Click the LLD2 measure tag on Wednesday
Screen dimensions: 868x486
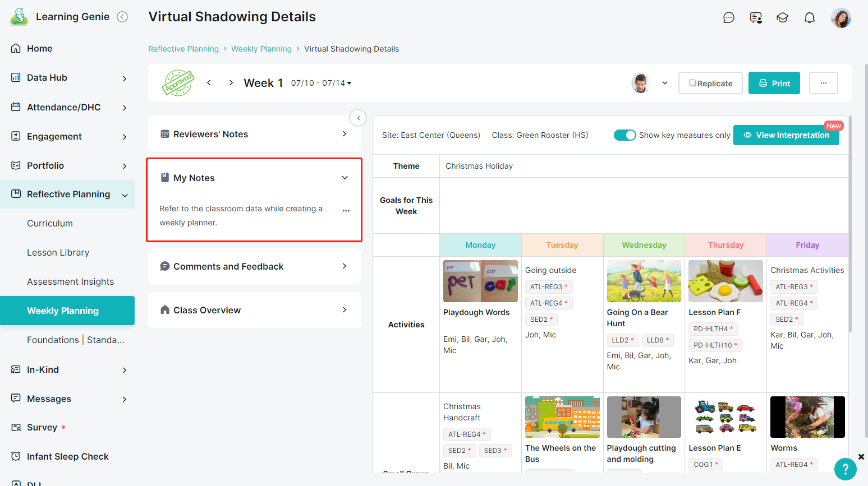tap(623, 340)
